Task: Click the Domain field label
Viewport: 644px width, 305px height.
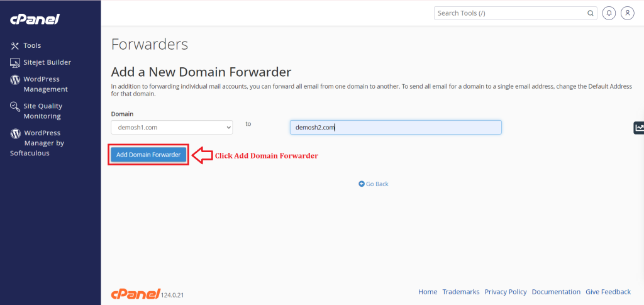Action: point(122,114)
